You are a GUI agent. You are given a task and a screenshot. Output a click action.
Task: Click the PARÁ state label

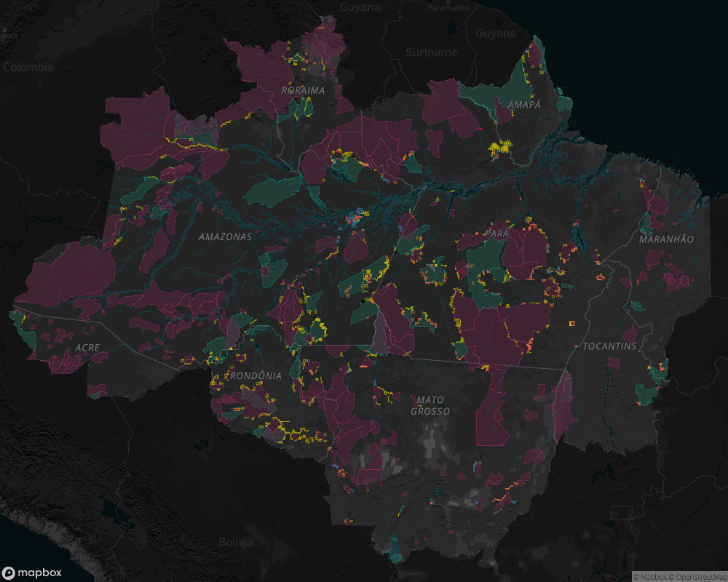(496, 233)
